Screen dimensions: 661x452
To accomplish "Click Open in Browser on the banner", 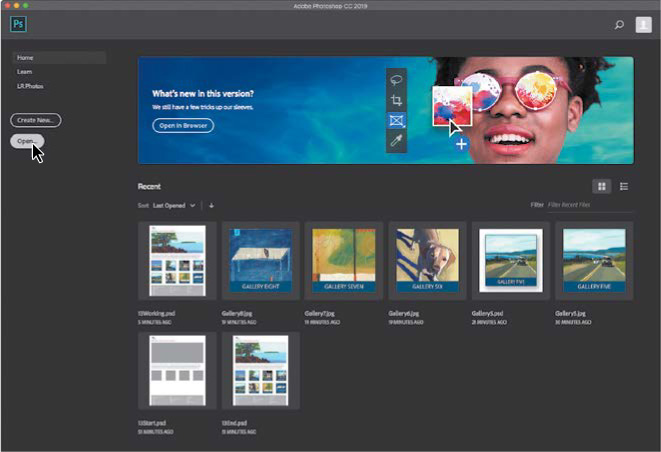I will 183,126.
